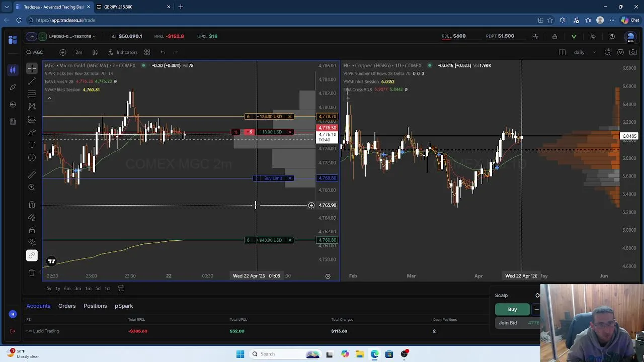This screenshot has width=644, height=362.
Task: Switch to the Accounts tab
Action: 38,306
